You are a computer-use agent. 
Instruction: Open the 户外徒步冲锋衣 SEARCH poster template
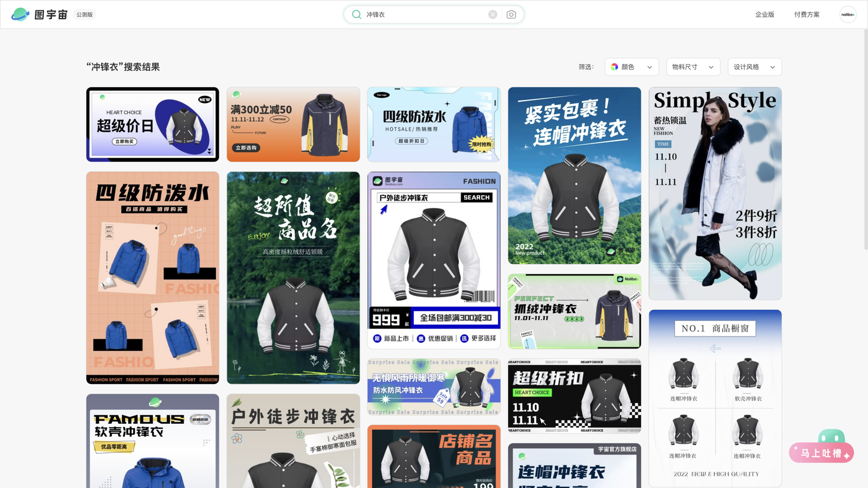coord(434,260)
